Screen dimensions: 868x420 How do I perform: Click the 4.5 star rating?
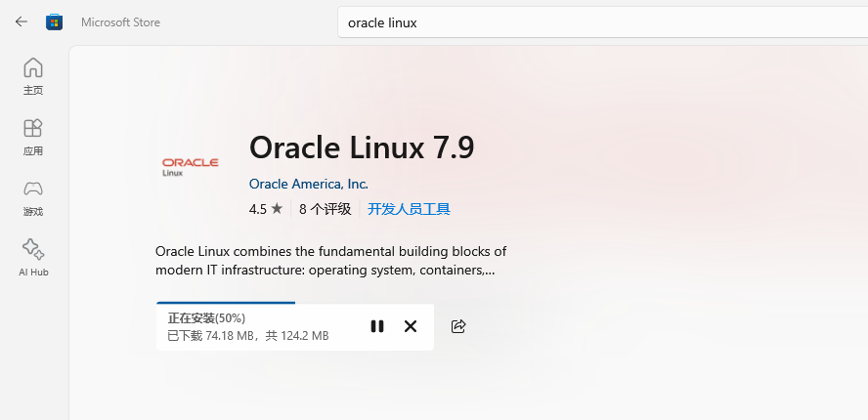pos(266,209)
